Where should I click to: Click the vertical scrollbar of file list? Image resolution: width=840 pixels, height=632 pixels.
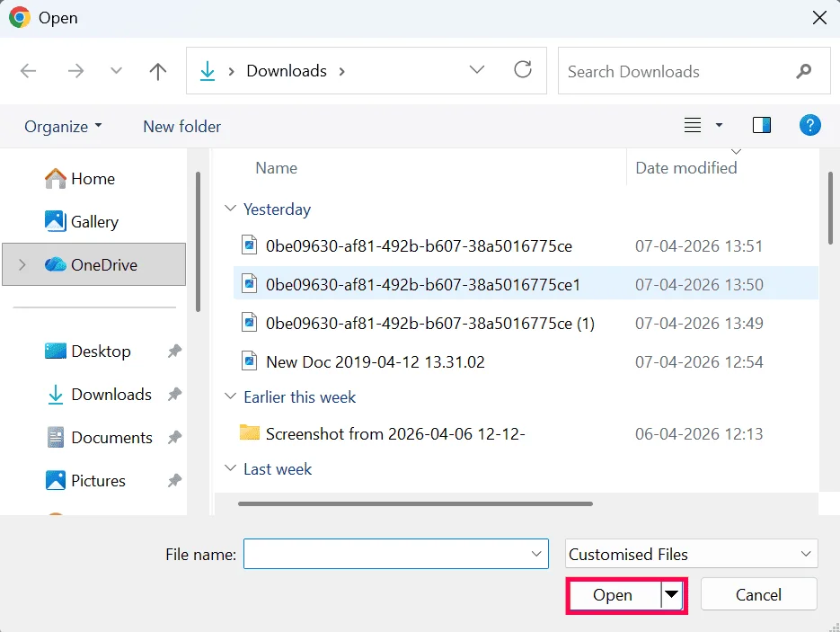pos(830,208)
